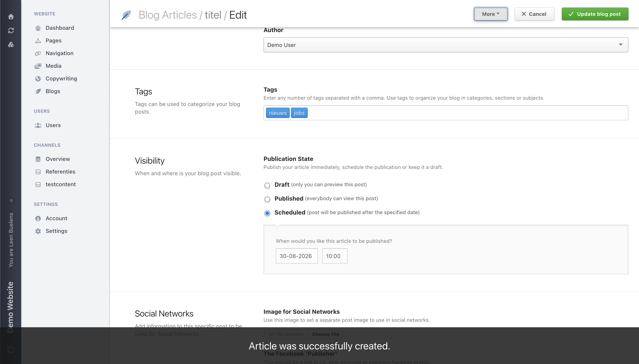Viewport: 639px width, 364px height.
Task: Open Settings page
Action: (56, 231)
